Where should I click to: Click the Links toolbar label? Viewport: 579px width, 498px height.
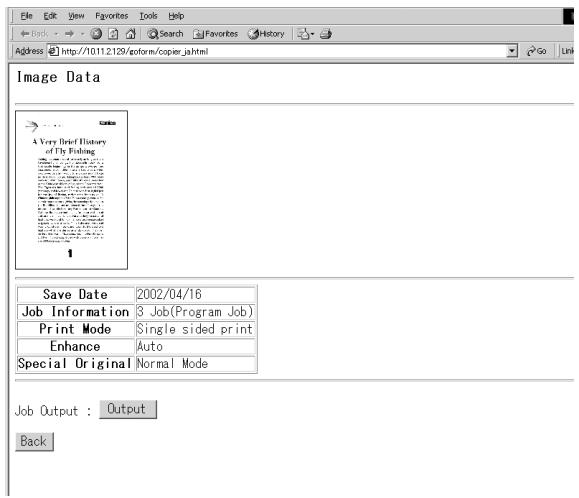567,51
